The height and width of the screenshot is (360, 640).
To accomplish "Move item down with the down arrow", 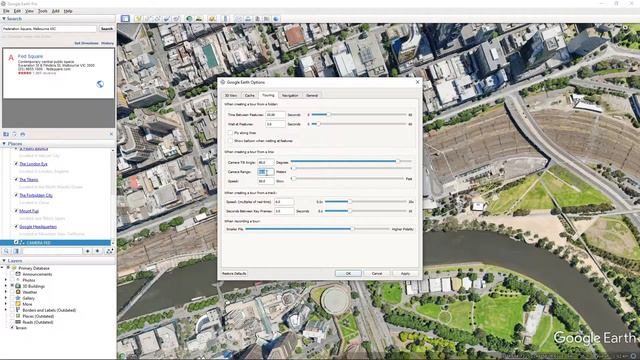I will [x=97, y=251].
